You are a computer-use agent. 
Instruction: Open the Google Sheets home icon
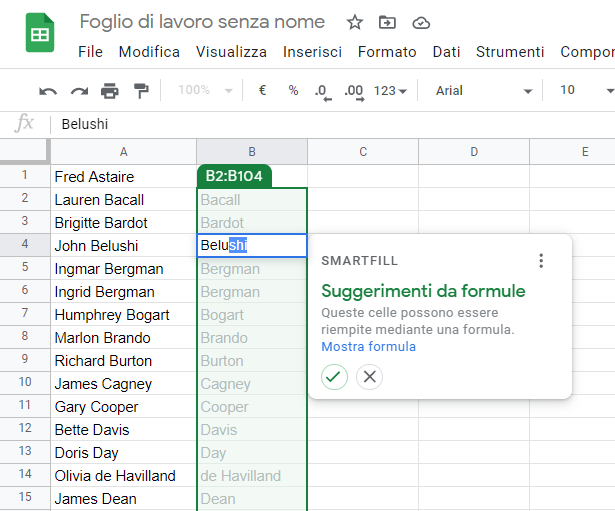[x=40, y=35]
